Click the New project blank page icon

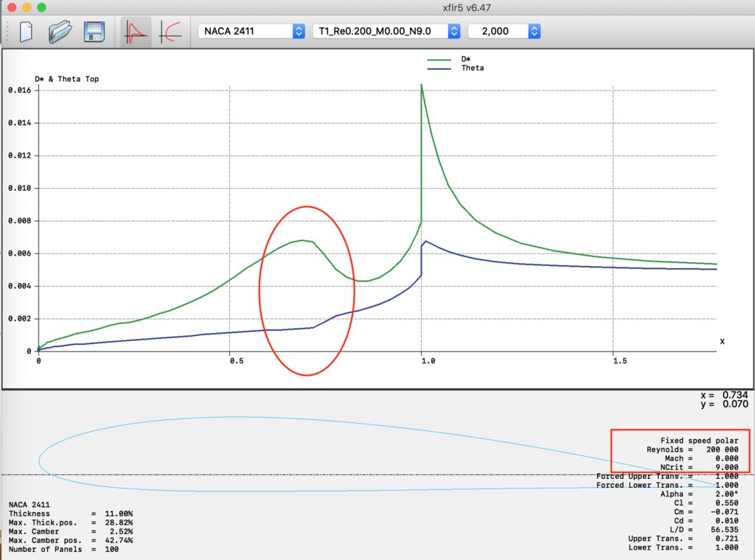click(x=26, y=32)
